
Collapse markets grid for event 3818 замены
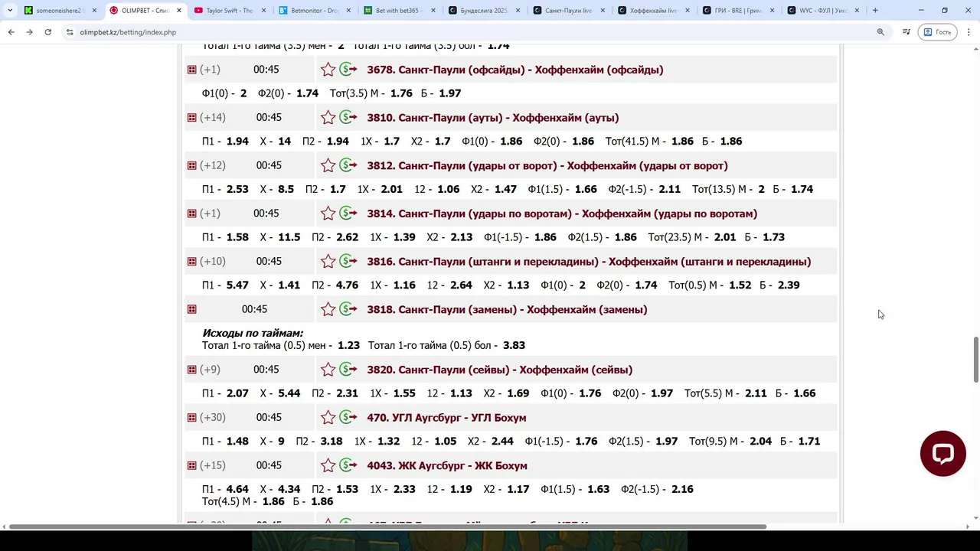point(191,309)
